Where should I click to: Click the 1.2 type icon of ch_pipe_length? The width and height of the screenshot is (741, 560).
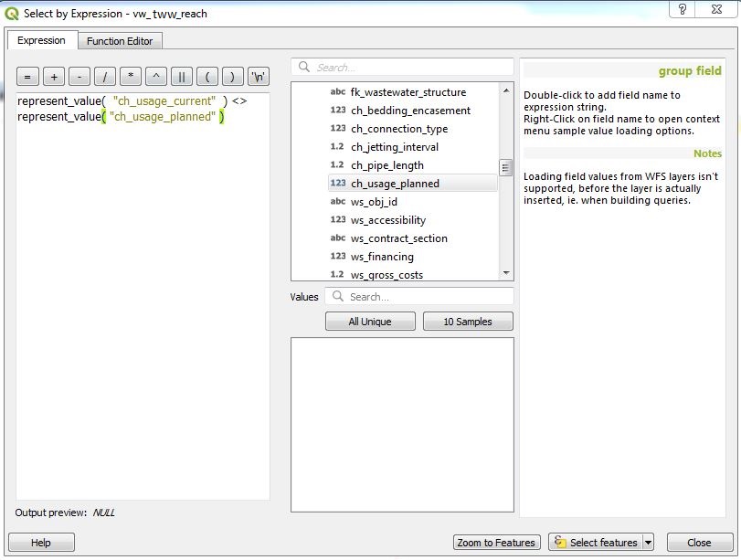click(337, 165)
